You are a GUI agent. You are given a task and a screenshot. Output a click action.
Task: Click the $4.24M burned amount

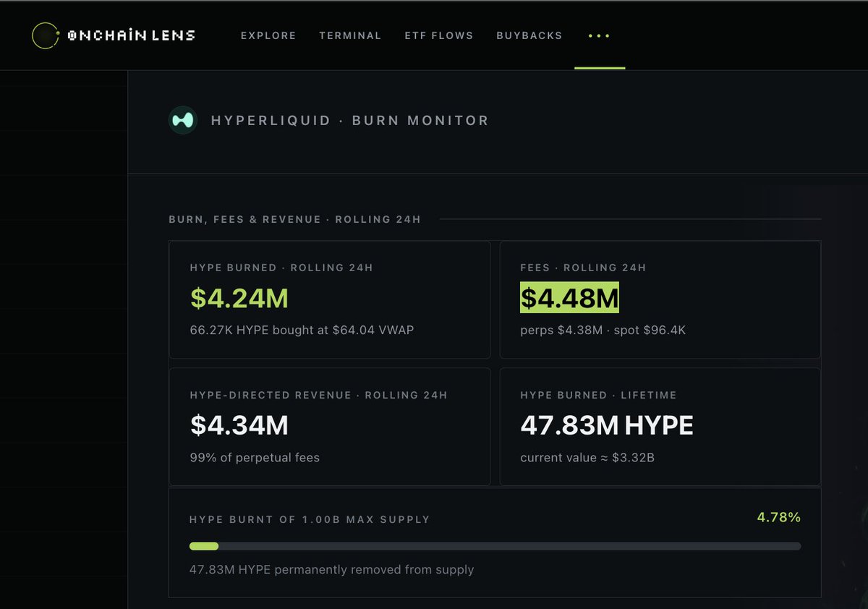(239, 298)
